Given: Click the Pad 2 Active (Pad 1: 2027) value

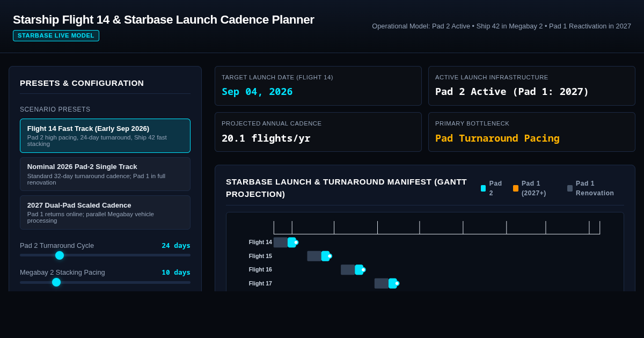Looking at the screenshot, I should point(512,92).
